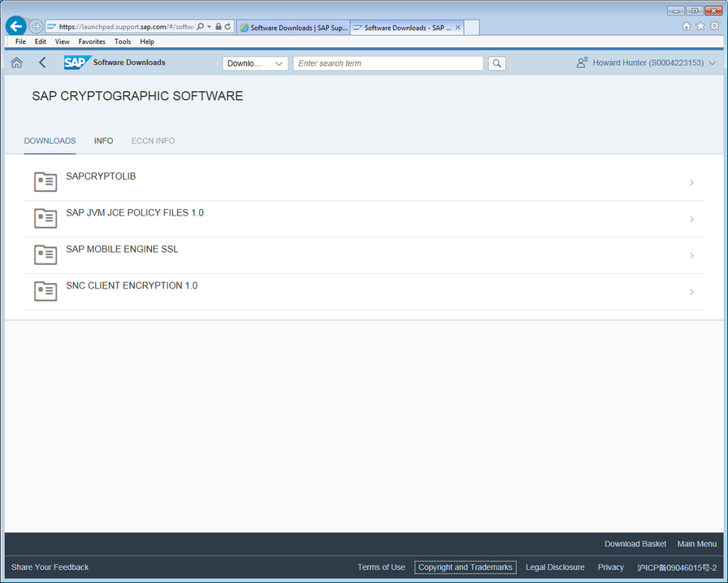This screenshot has width=728, height=583.
Task: Click the SAP JVM JCE POLICY FILES icon
Action: (45, 218)
